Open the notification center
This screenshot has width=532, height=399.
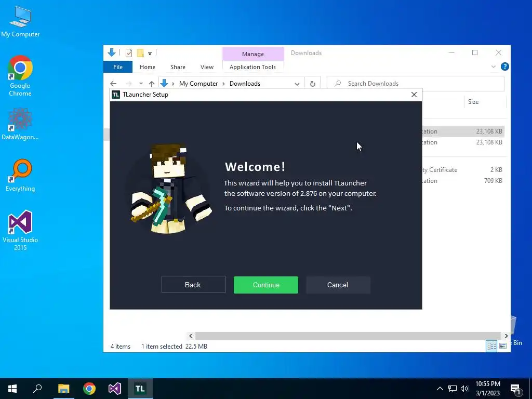click(516, 389)
